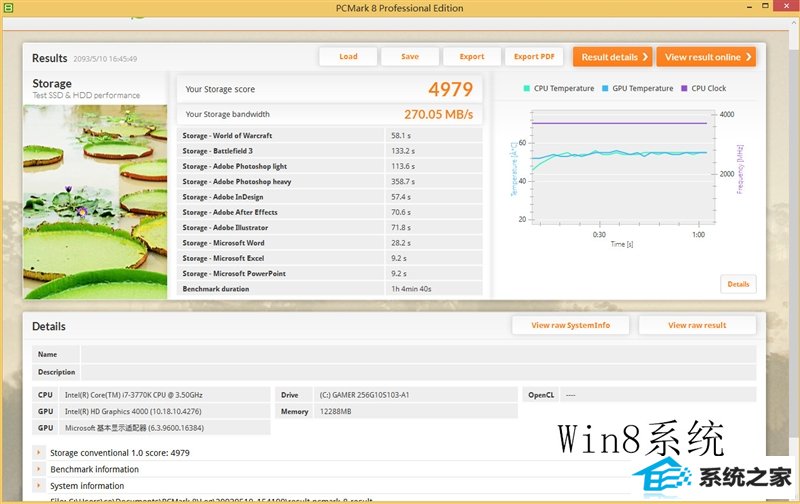The image size is (800, 504).
Task: Click the Microsoft display adapter GPU value
Action: coord(134,428)
